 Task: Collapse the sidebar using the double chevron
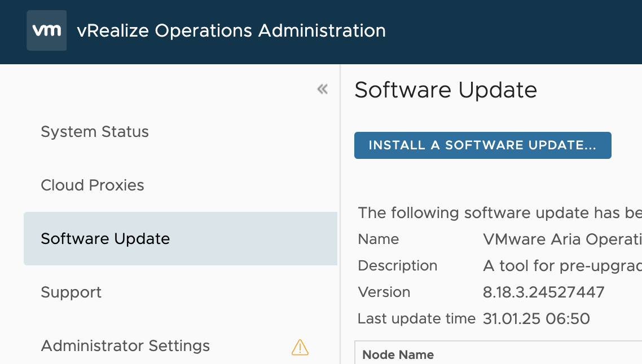pos(322,88)
